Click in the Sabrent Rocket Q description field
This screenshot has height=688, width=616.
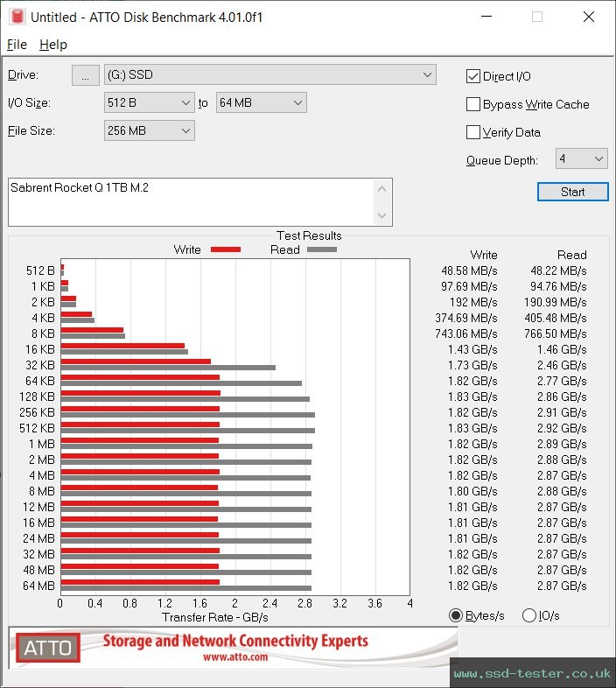(191, 202)
